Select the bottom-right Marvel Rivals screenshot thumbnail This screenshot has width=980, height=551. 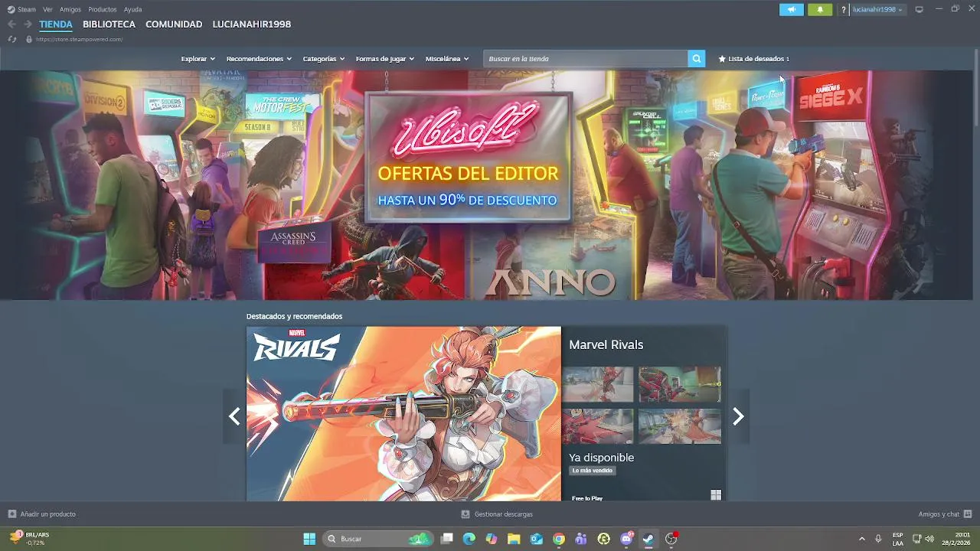coord(680,426)
